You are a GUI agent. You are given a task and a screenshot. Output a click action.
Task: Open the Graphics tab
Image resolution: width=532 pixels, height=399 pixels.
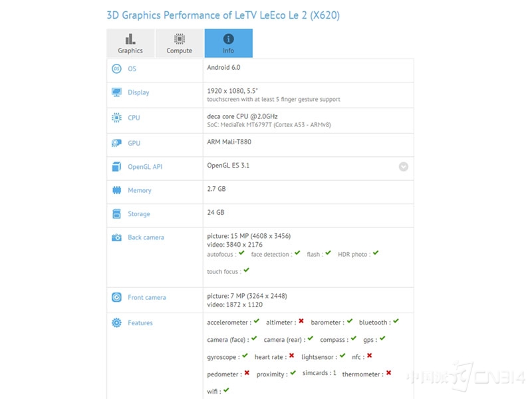pyautogui.click(x=130, y=43)
